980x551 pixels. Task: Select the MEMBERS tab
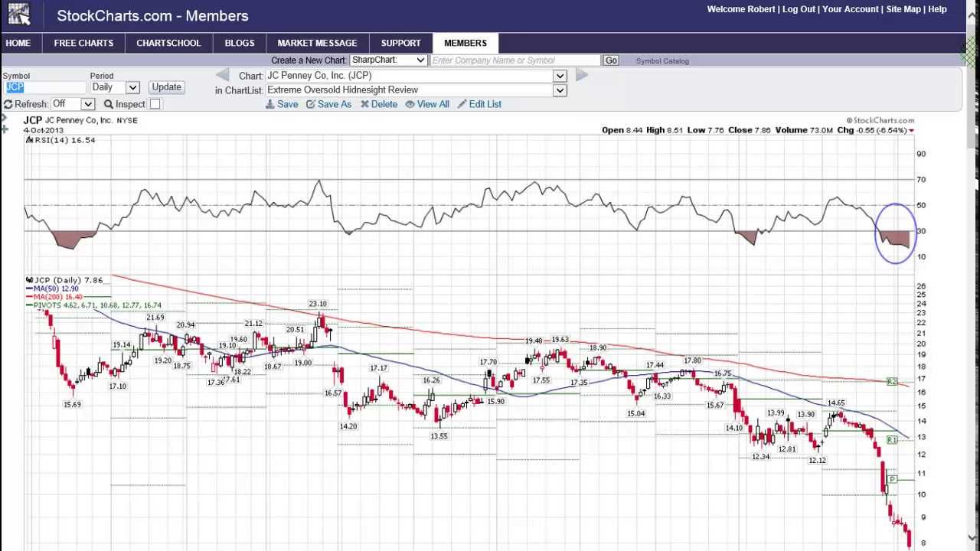pyautogui.click(x=465, y=43)
